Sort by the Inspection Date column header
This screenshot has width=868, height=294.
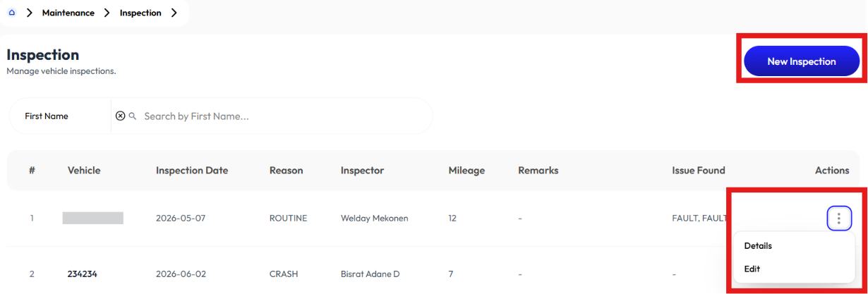click(192, 171)
